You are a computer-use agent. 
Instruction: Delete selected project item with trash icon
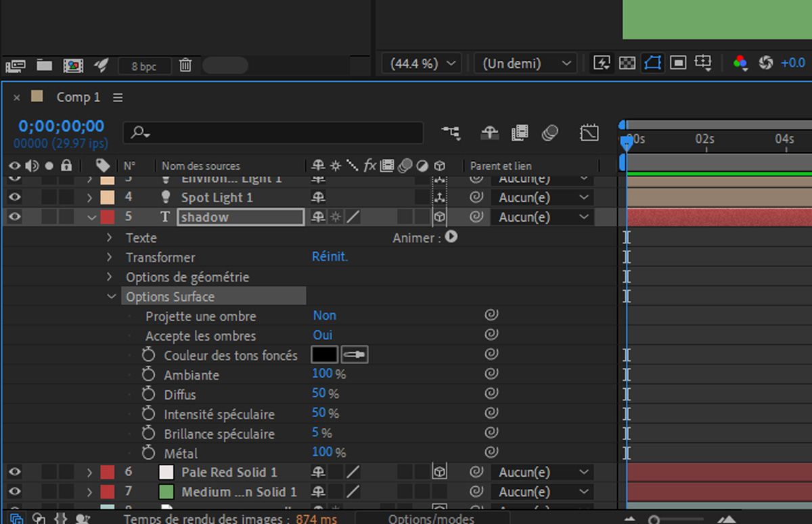tap(185, 65)
